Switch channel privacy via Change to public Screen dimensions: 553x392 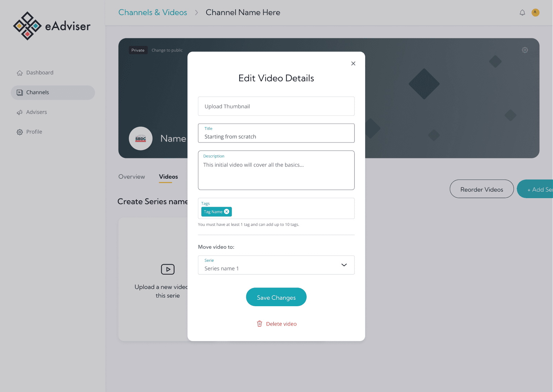(167, 50)
